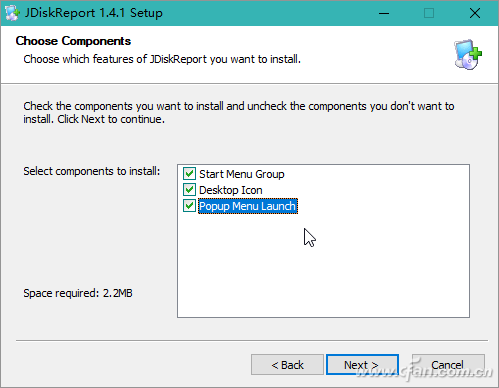The height and width of the screenshot is (388, 499).
Task: Click the Check the components instruction text
Action: [239, 112]
